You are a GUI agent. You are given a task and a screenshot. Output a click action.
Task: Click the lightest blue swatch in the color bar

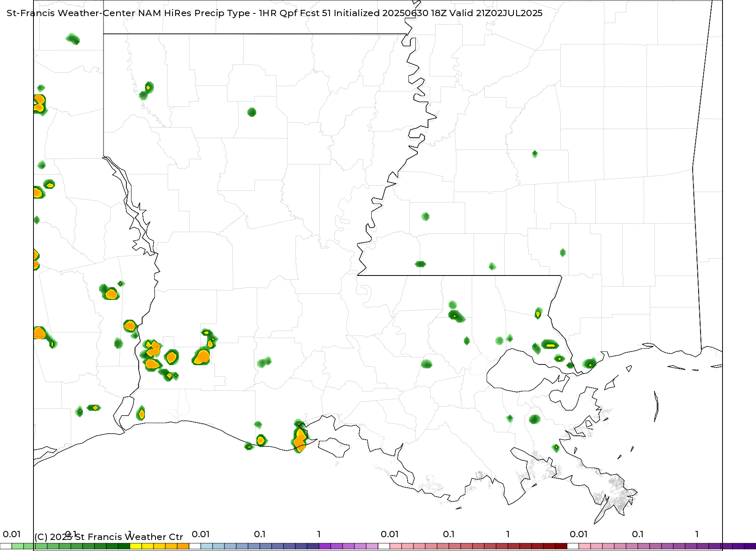(207, 546)
